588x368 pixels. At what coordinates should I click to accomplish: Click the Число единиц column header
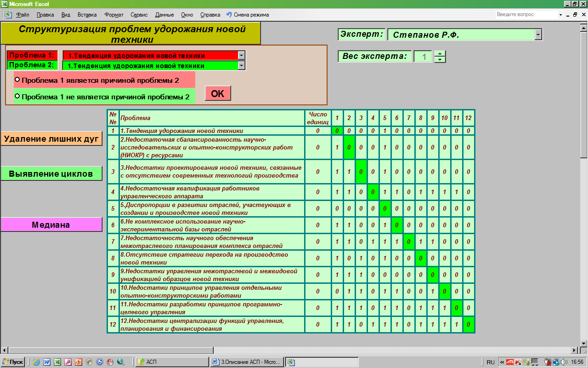click(318, 118)
